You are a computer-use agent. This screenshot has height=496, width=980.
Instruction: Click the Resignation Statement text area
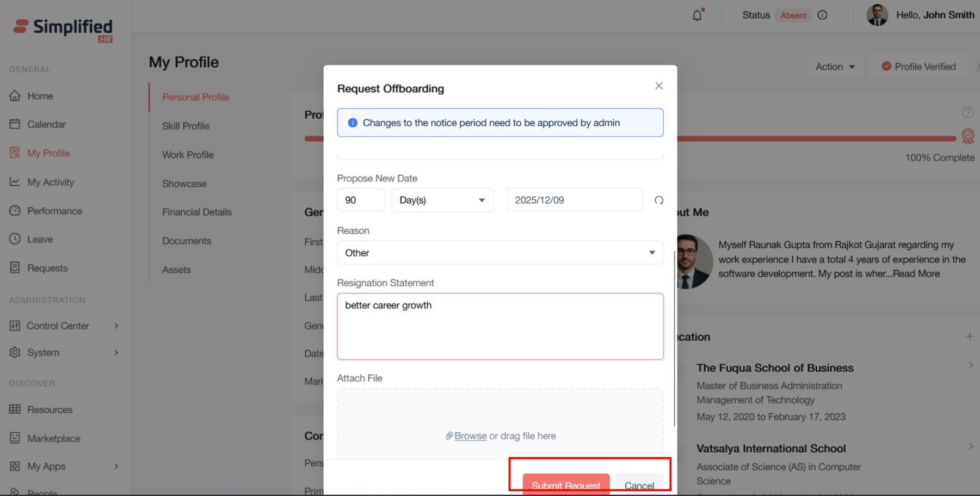(500, 327)
